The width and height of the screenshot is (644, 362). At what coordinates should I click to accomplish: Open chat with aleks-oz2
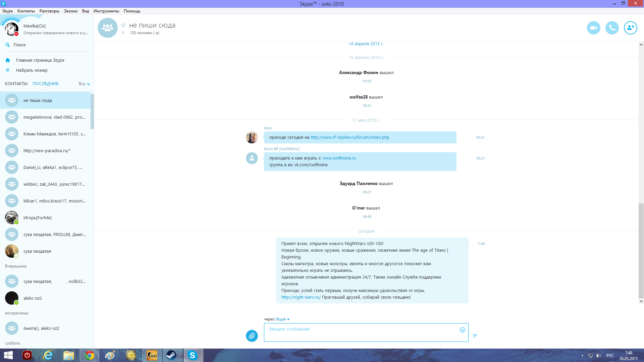tap(45, 298)
